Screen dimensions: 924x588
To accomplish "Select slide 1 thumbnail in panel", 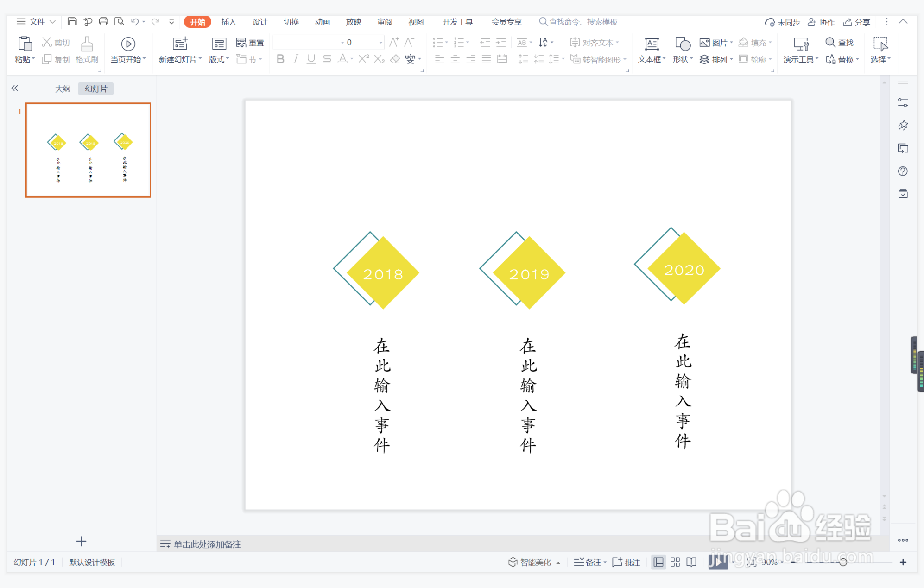I will coord(88,150).
